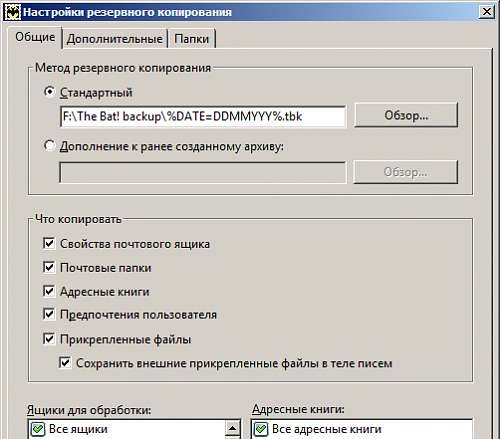This screenshot has width=500, height=439.
Task: Uncheck Прикрепленные файлы checkbox
Action: (49, 339)
